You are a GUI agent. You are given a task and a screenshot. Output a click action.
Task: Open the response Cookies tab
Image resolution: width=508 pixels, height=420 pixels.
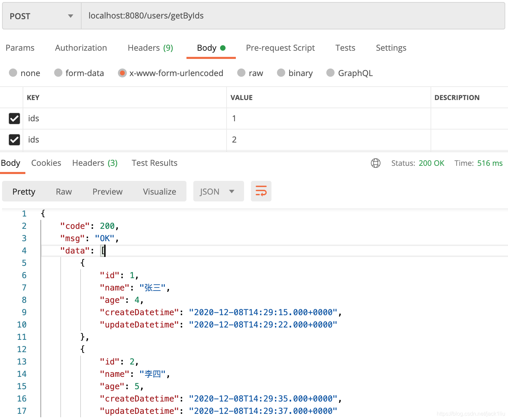[46, 163]
